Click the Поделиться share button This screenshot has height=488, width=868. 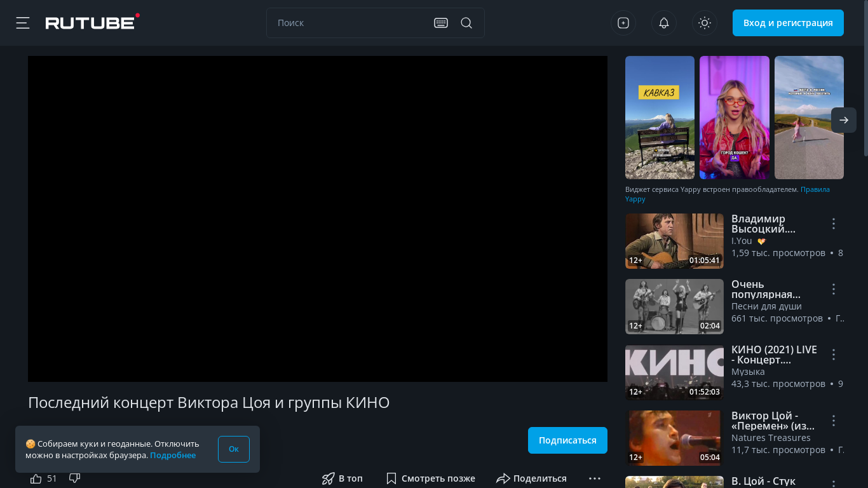[532, 478]
